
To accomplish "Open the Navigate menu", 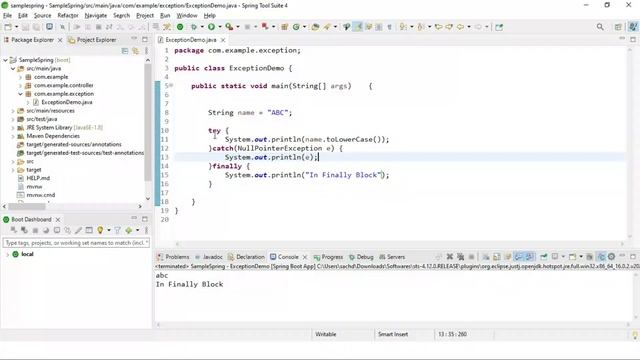I will point(96,16).
